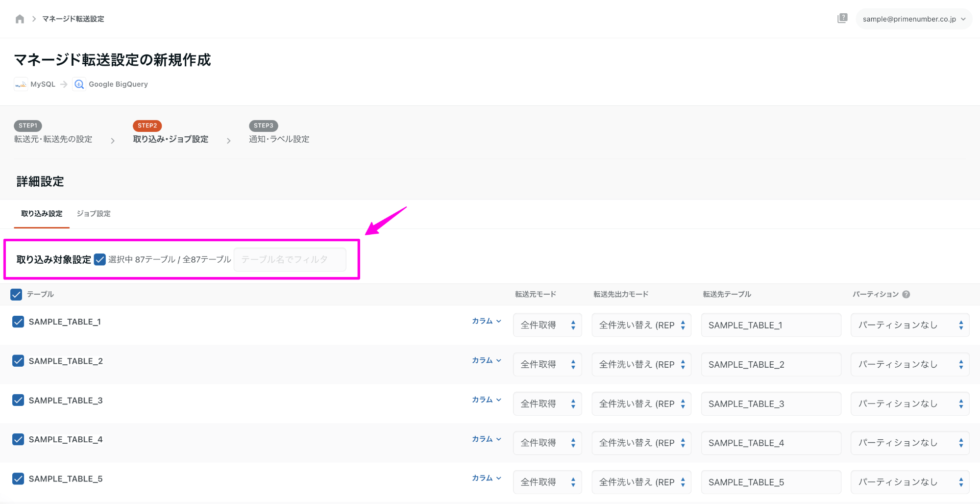980x504 pixels.
Task: Open 転送元モード dropdown for SAMPLE_TABLE_5
Action: [x=547, y=482]
